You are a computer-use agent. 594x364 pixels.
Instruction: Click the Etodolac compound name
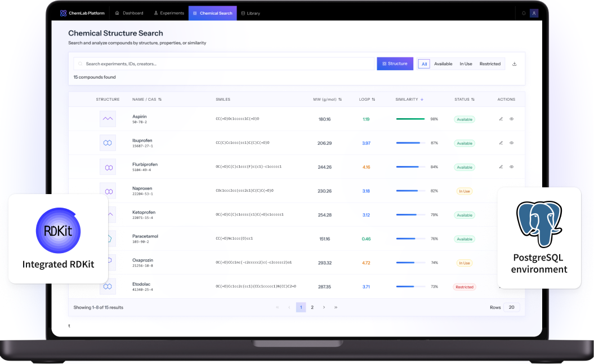(141, 284)
